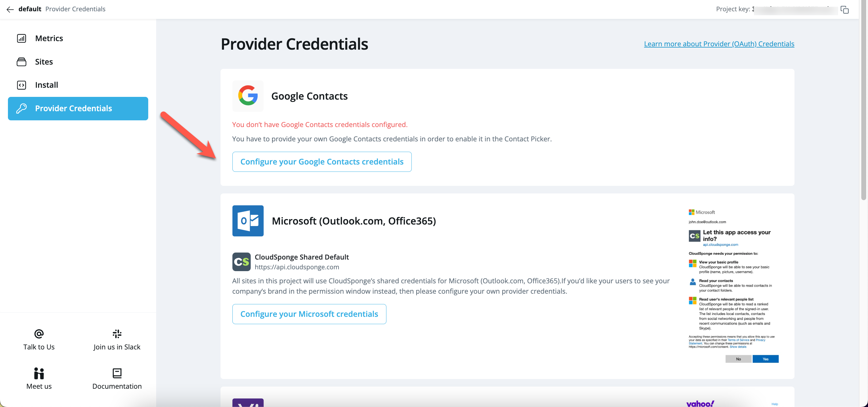Click the back arrow beside default

(x=10, y=9)
